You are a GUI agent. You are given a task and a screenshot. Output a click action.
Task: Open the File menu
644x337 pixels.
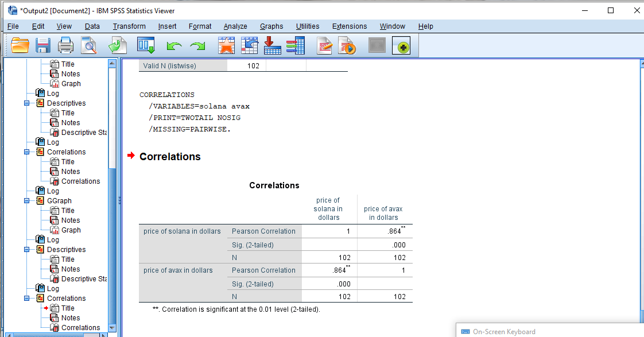point(13,26)
